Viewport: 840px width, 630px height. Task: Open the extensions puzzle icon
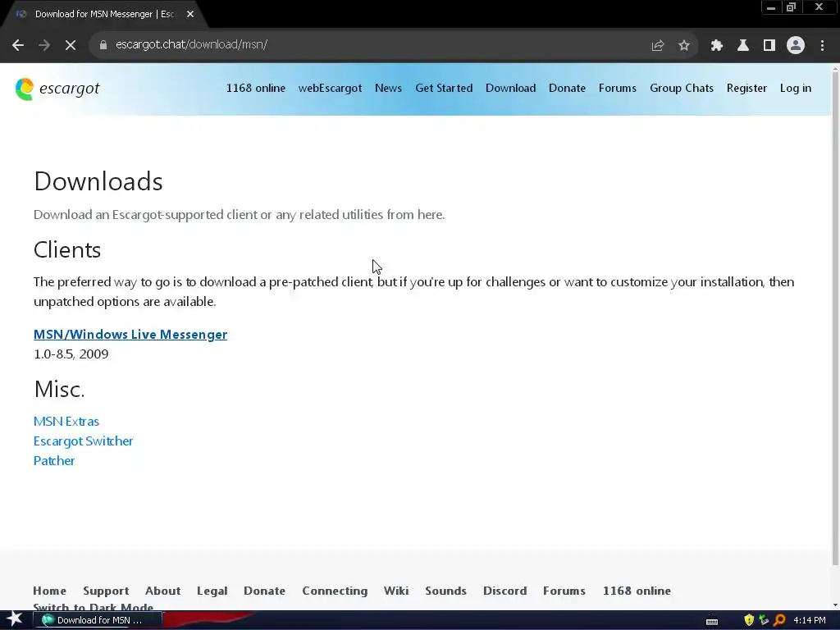(716, 46)
